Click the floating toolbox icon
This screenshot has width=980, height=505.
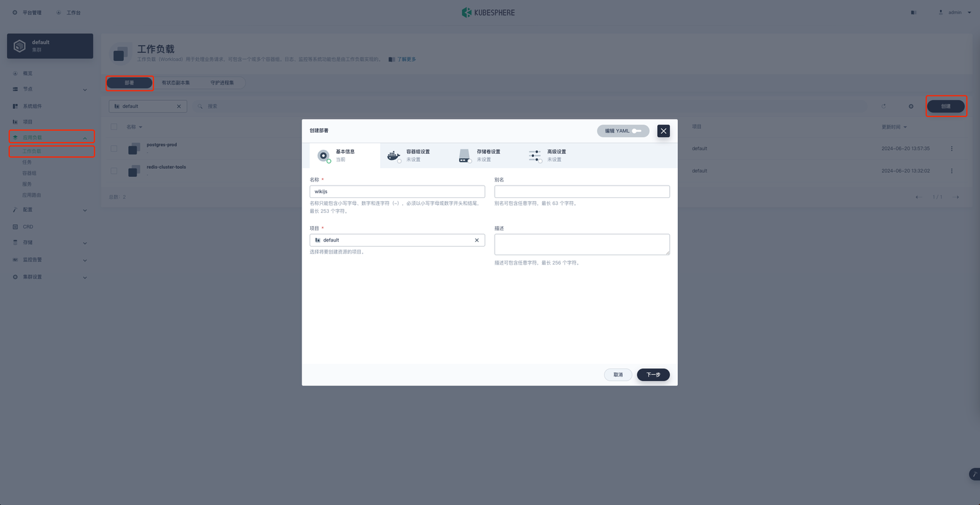pyautogui.click(x=974, y=474)
